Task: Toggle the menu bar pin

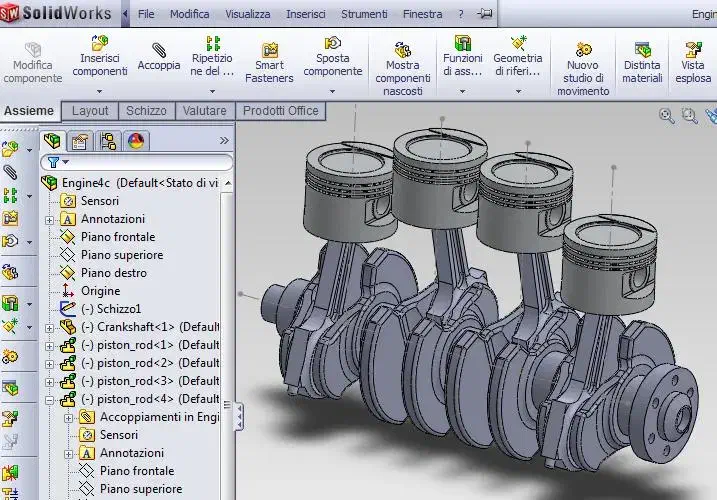Action: coord(485,15)
